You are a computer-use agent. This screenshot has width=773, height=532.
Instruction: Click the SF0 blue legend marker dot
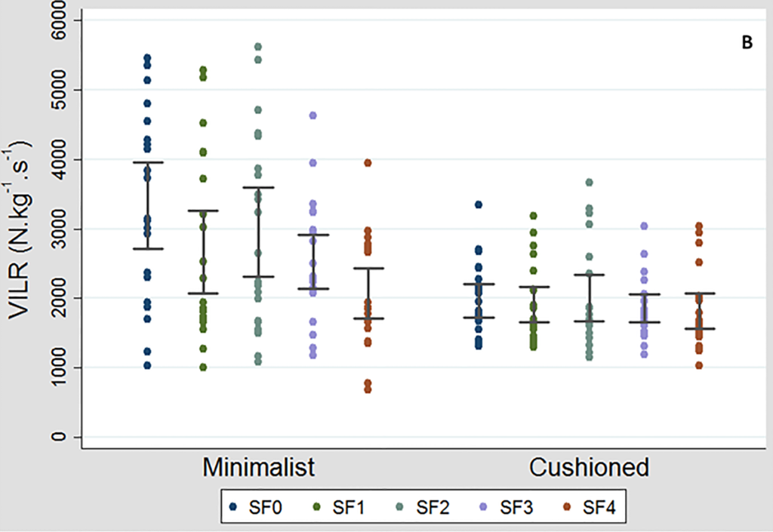click(235, 507)
